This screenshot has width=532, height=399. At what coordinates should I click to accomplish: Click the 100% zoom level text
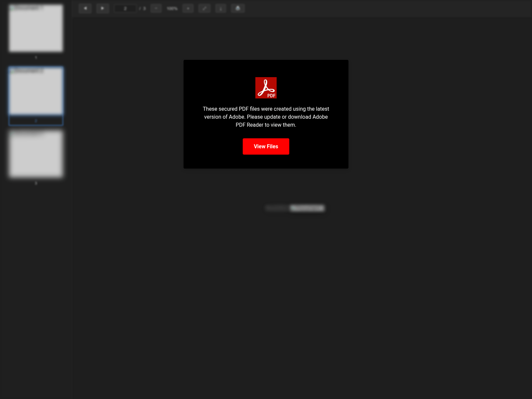172,9
